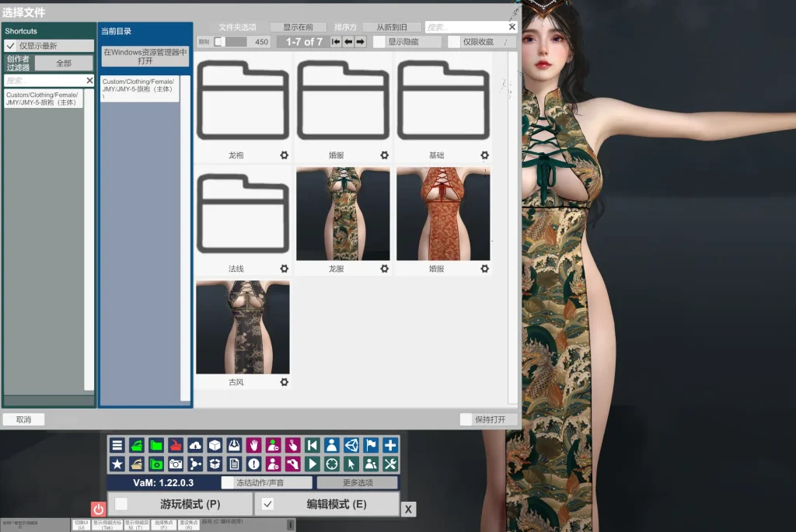Enable the 仅限收藏 checkbox
This screenshot has width=796, height=532.
pos(454,42)
